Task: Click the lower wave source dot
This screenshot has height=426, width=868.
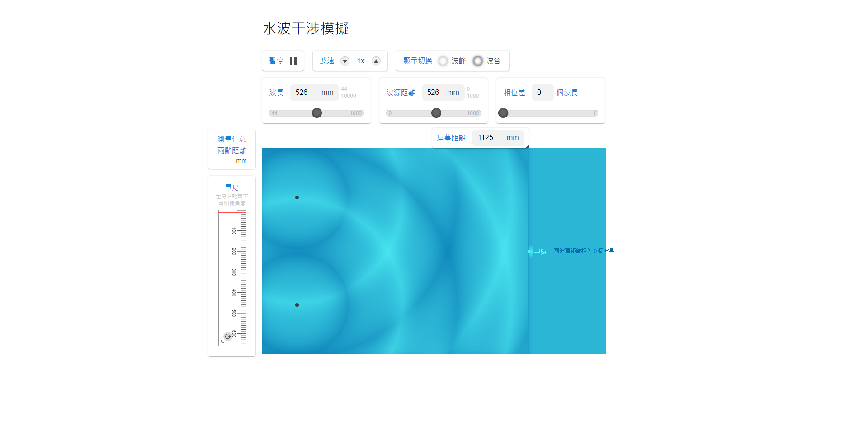Action: (297, 305)
